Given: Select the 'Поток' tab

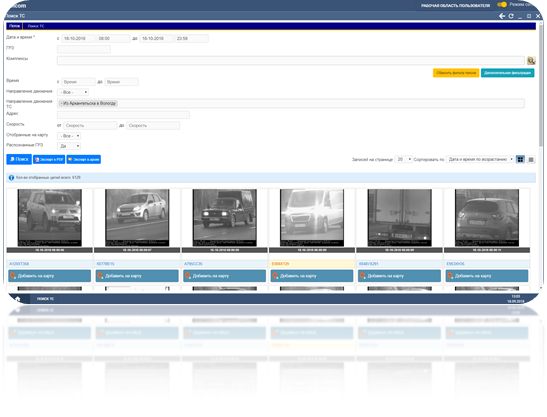Looking at the screenshot, I should (x=14, y=26).
